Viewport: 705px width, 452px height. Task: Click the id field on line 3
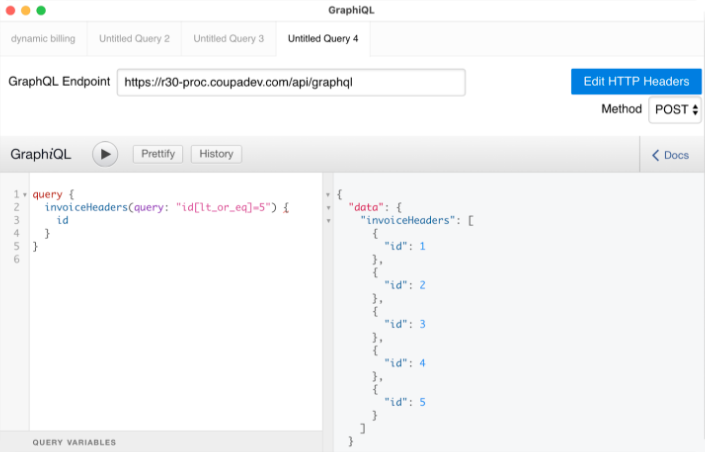coord(62,220)
